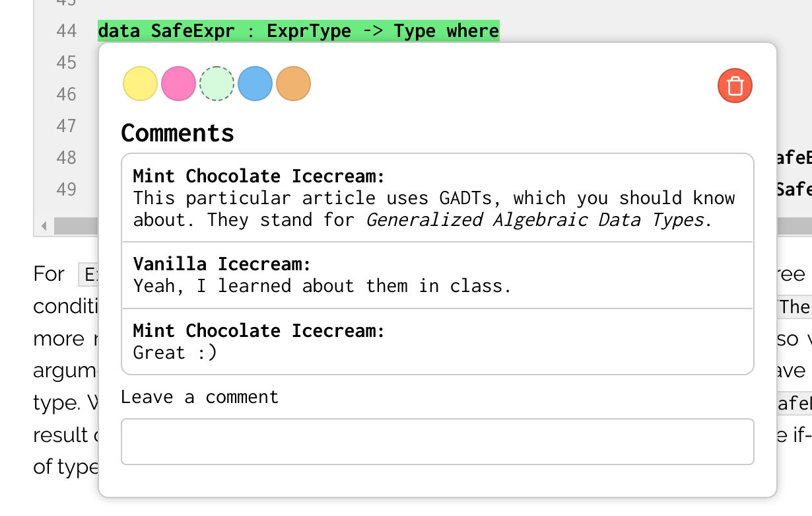The image size is (812, 516).
Task: Click line number 44 in the gutter
Action: [66, 31]
